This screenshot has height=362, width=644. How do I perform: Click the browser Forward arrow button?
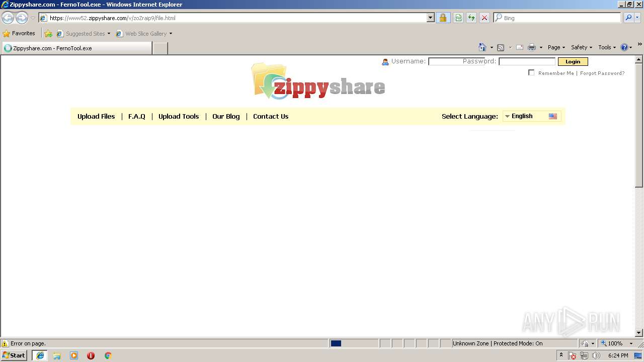click(22, 18)
